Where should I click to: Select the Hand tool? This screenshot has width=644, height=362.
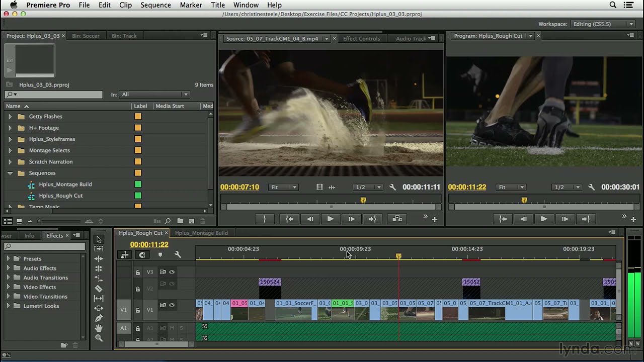[x=99, y=328]
